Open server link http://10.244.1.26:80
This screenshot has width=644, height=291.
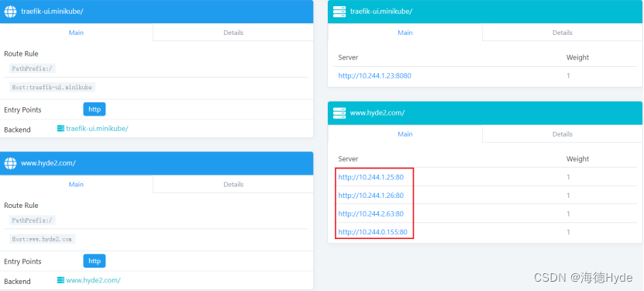click(371, 196)
